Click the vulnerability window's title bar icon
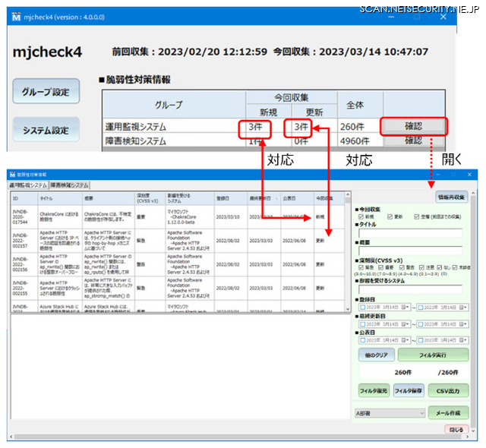The width and height of the screenshot is (486, 448). tap(14, 175)
